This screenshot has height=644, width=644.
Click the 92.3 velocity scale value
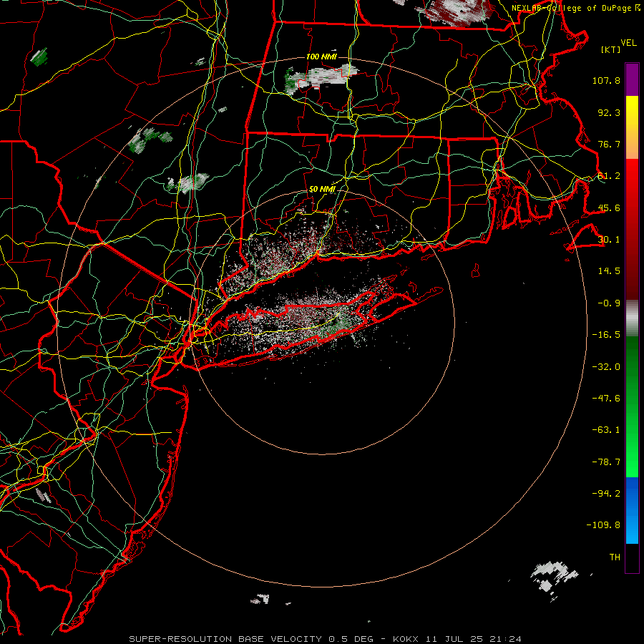(609, 112)
